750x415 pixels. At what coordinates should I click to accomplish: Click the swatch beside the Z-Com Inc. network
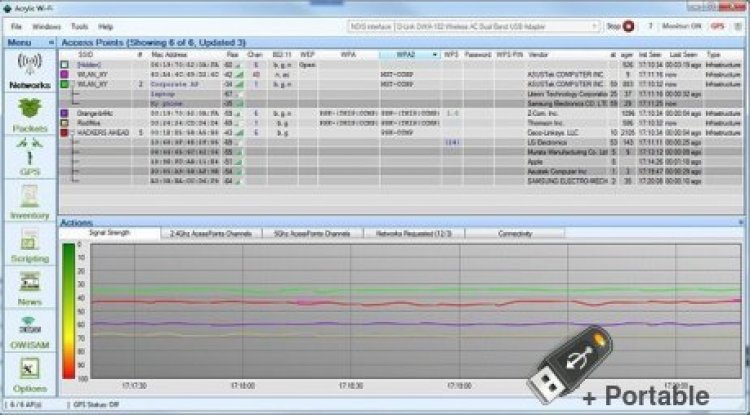(x=65, y=113)
